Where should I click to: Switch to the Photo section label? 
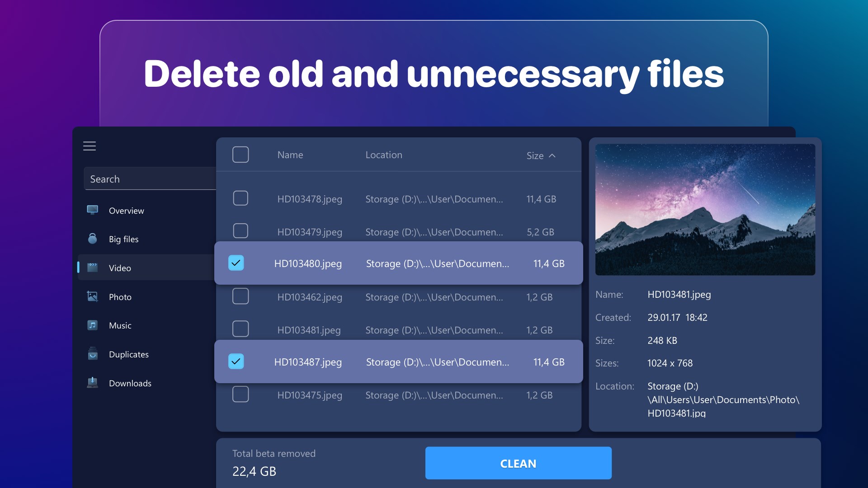point(120,297)
